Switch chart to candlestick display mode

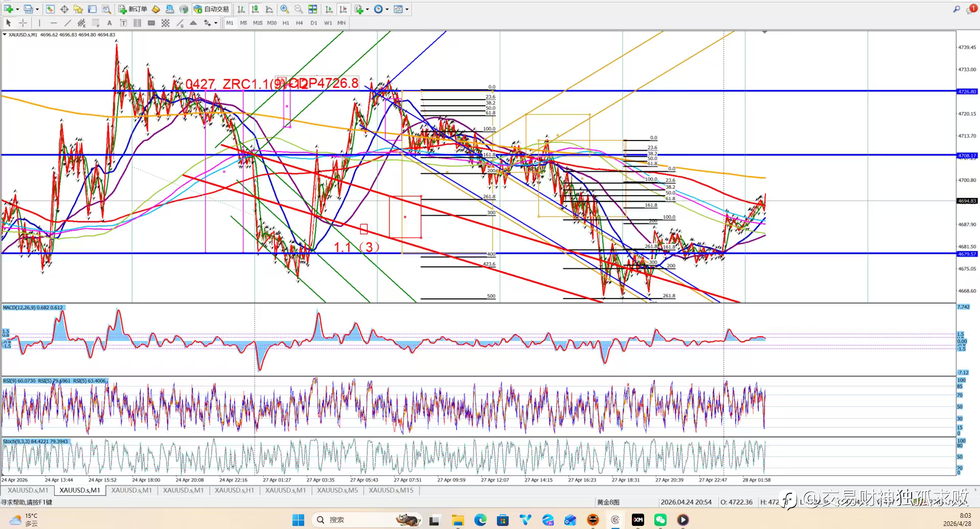255,9
